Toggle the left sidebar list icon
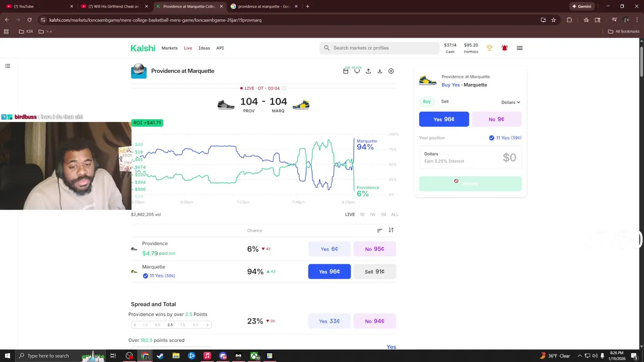The image size is (644, 362). tap(8, 66)
